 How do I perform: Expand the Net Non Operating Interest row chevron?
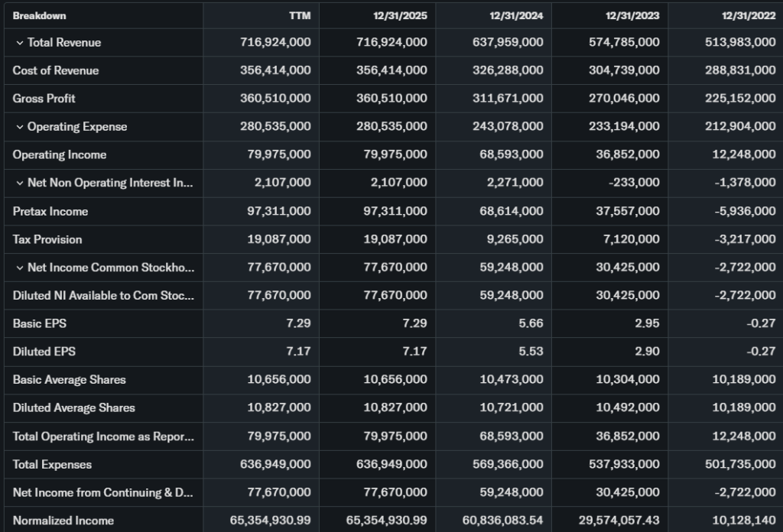click(19, 183)
